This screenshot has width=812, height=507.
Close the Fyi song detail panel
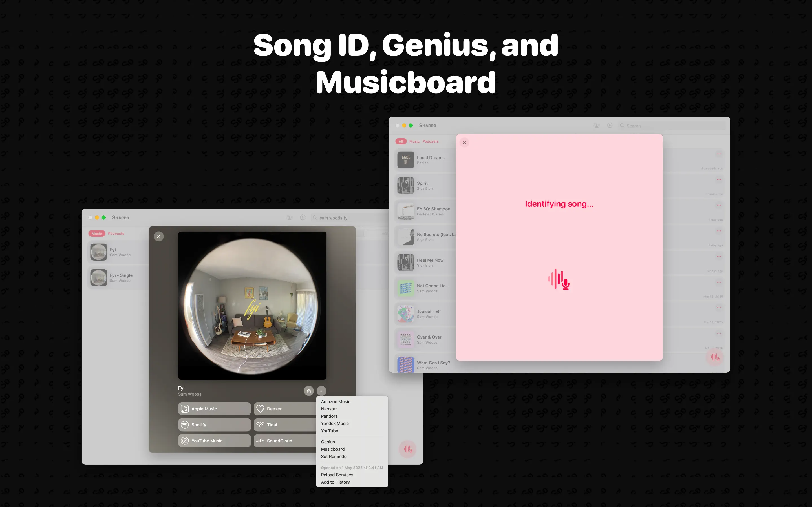tap(159, 236)
